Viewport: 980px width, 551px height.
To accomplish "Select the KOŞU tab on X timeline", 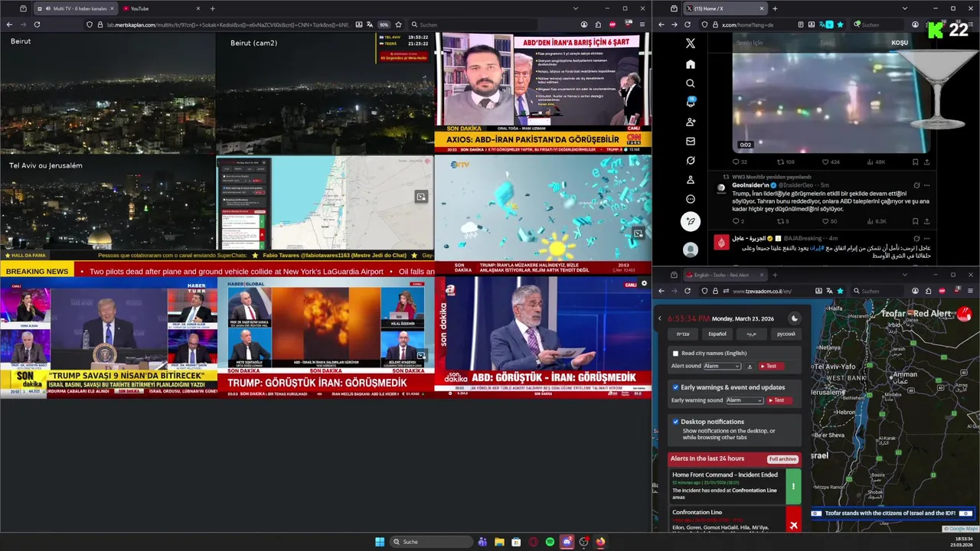I will click(x=900, y=43).
